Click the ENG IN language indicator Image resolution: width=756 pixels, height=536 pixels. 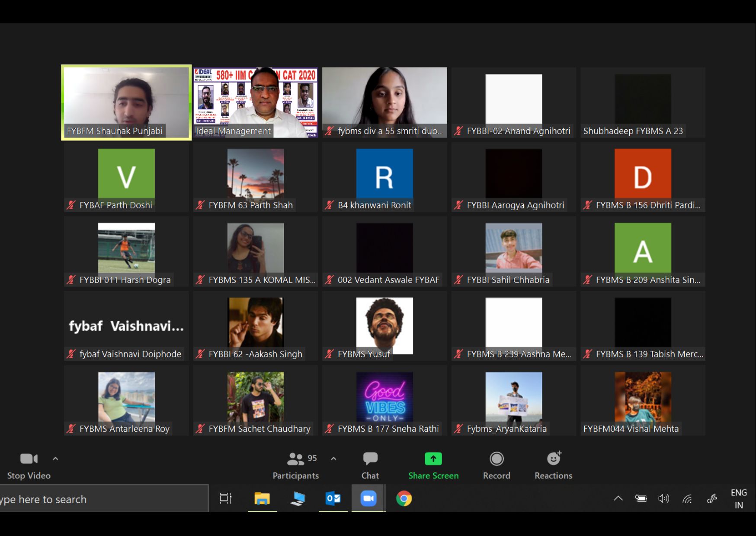click(x=739, y=499)
